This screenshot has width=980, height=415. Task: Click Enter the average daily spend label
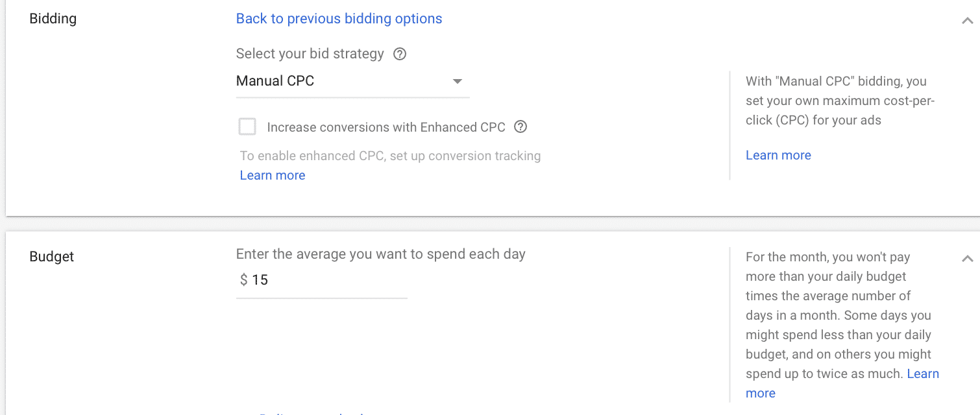click(x=381, y=254)
